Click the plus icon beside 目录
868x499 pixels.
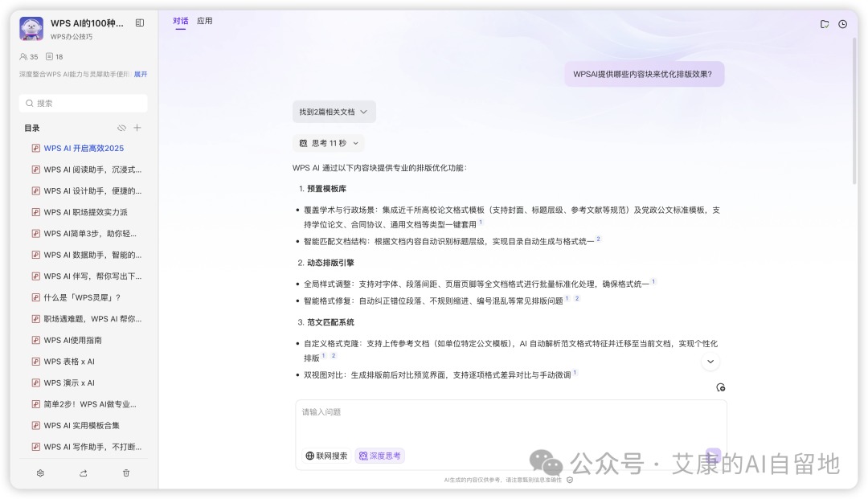point(137,128)
